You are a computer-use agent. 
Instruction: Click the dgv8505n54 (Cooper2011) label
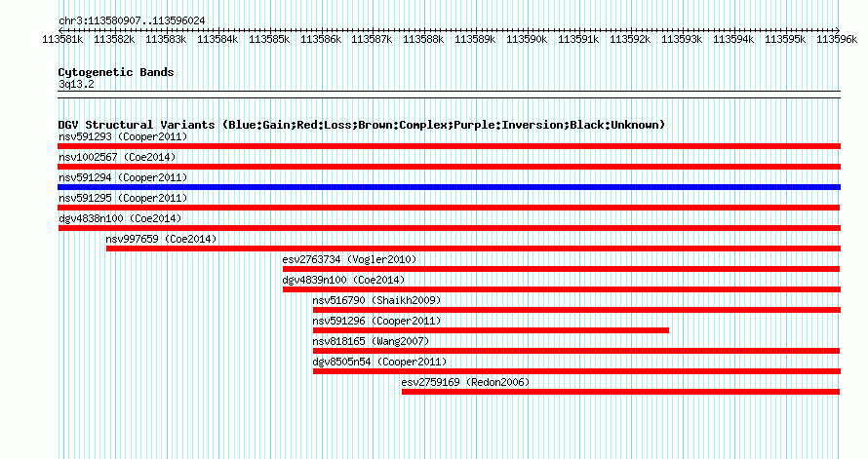379,362
